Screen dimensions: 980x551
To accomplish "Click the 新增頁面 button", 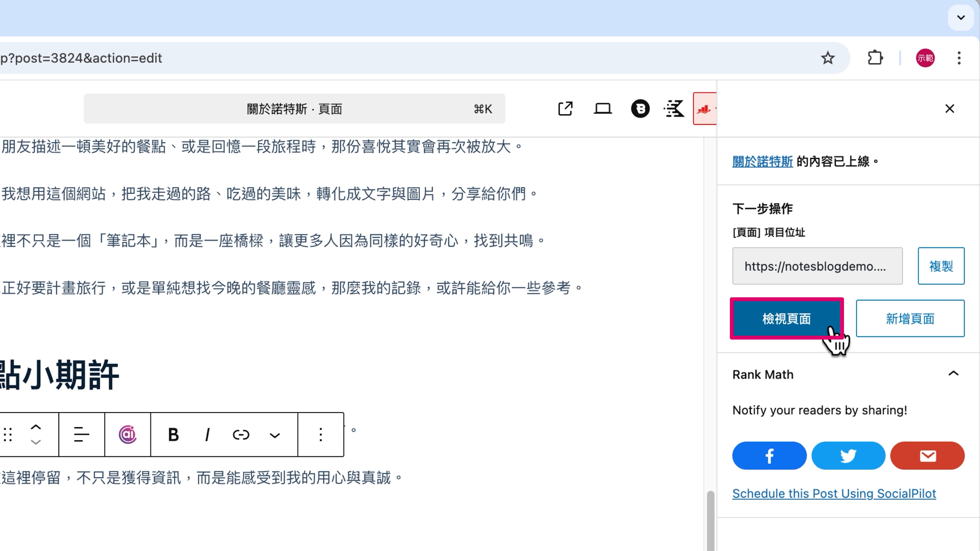I will click(x=910, y=319).
